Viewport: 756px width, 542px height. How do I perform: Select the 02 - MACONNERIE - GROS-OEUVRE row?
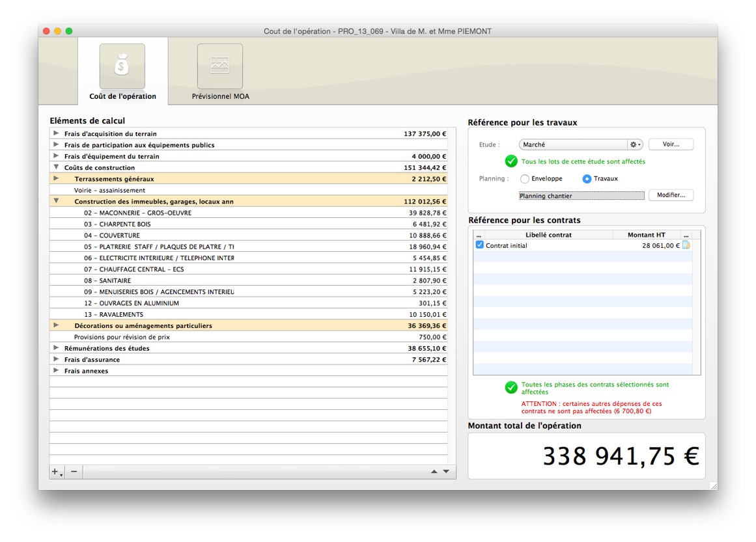tap(249, 213)
